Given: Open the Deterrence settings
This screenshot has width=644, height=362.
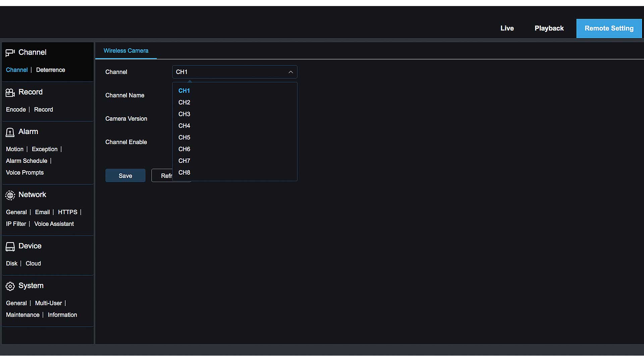Looking at the screenshot, I should pos(50,70).
